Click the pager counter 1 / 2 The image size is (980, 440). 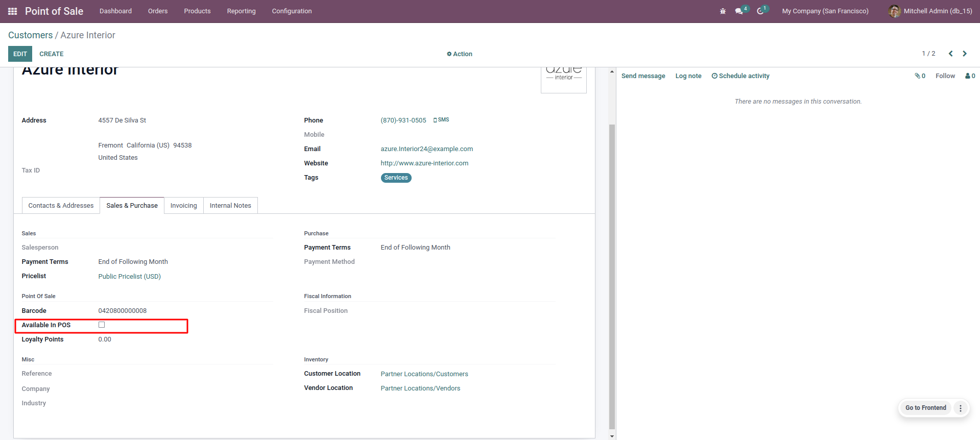[x=928, y=54]
